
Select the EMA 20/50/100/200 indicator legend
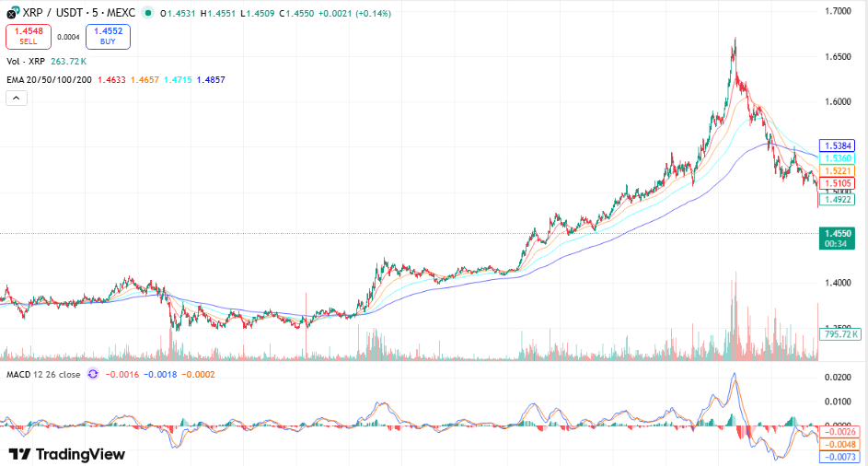[50, 80]
